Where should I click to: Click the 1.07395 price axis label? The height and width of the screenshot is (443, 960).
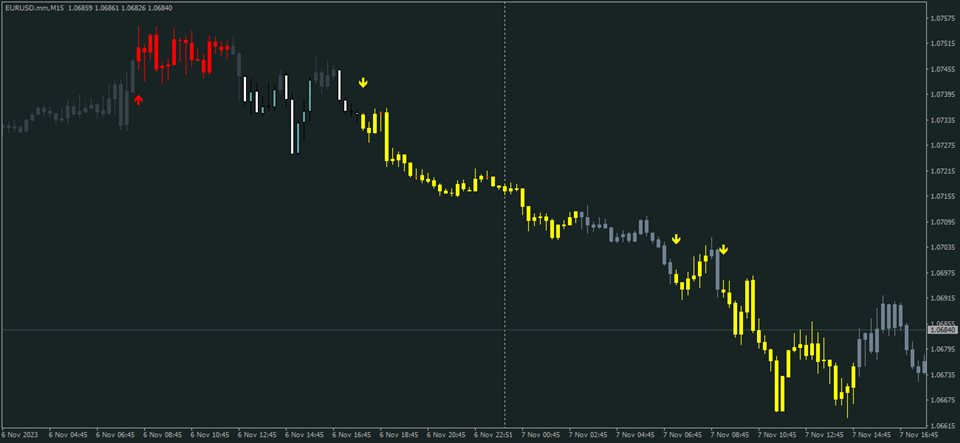943,95
